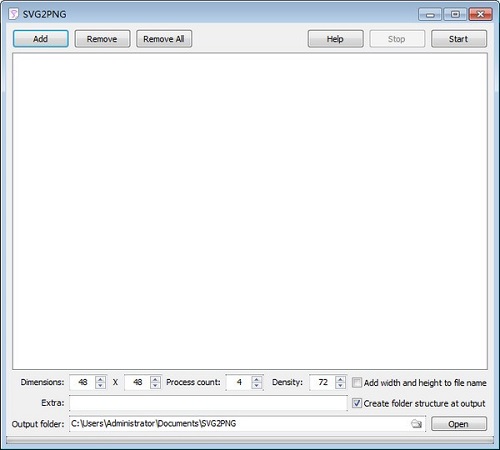Click the Remove button
Screen dimensions: 500x450
point(102,39)
